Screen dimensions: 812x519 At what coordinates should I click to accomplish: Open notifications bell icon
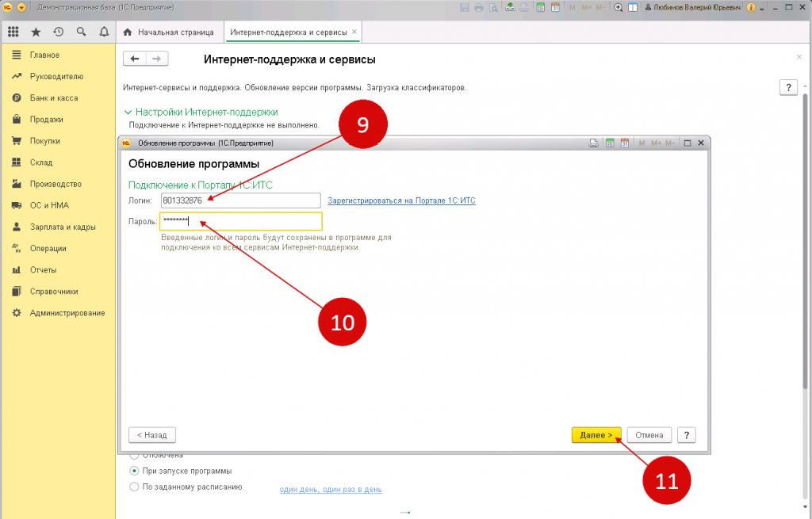104,32
